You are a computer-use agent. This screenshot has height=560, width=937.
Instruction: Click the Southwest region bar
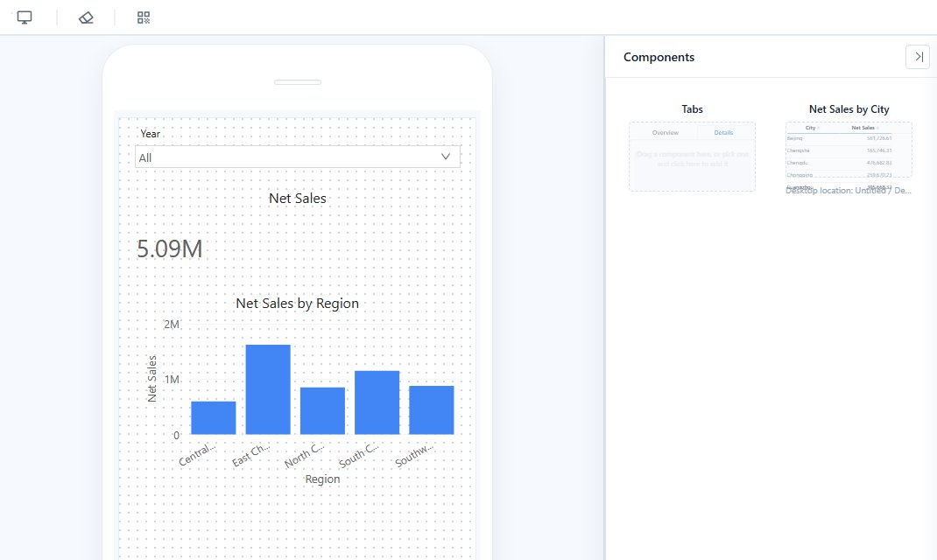click(x=432, y=410)
